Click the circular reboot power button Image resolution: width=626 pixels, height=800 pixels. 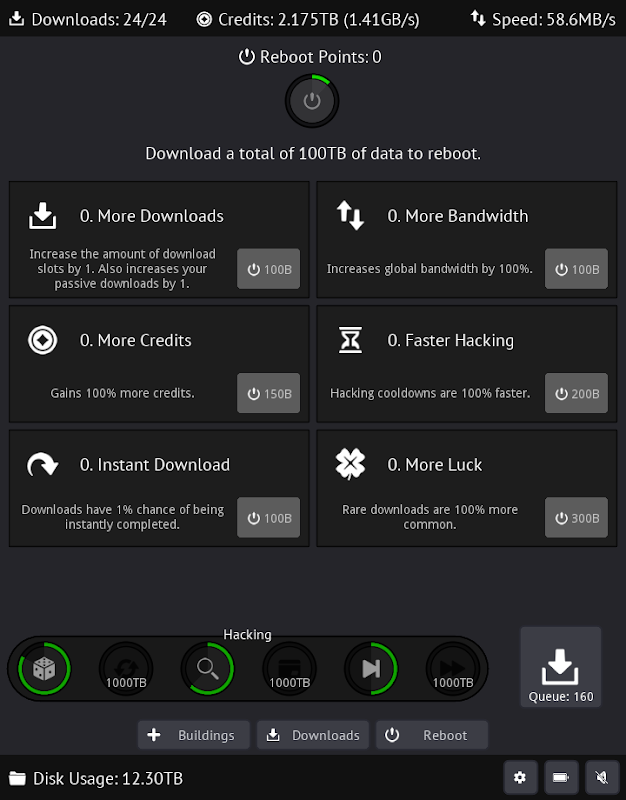pyautogui.click(x=312, y=101)
